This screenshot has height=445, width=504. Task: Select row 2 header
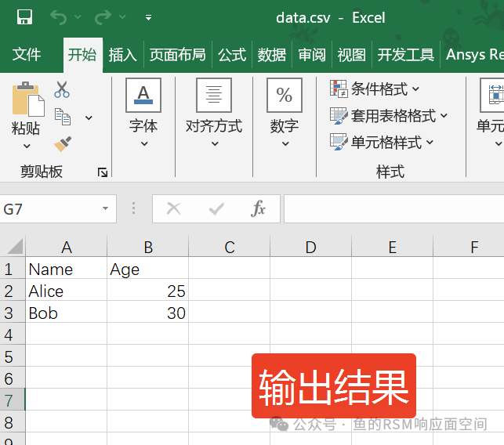click(13, 291)
